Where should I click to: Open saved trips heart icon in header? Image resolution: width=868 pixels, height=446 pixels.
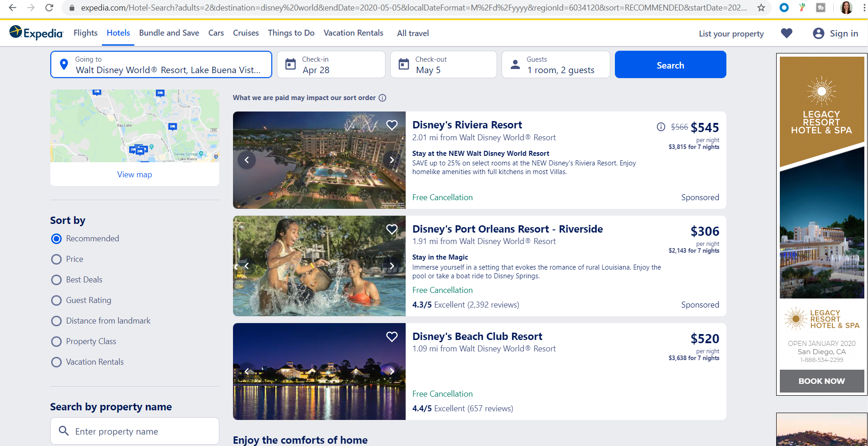coord(787,33)
